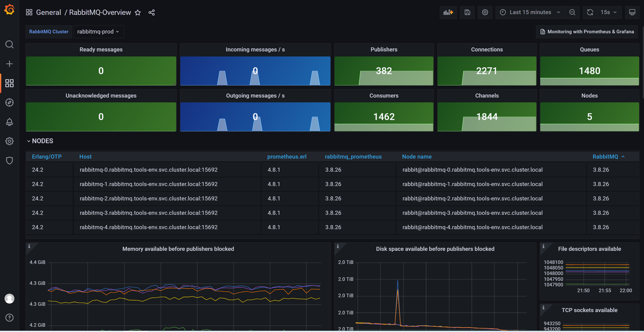Open the Dashboards icon in sidebar
This screenshot has width=644, height=332.
pyautogui.click(x=9, y=83)
